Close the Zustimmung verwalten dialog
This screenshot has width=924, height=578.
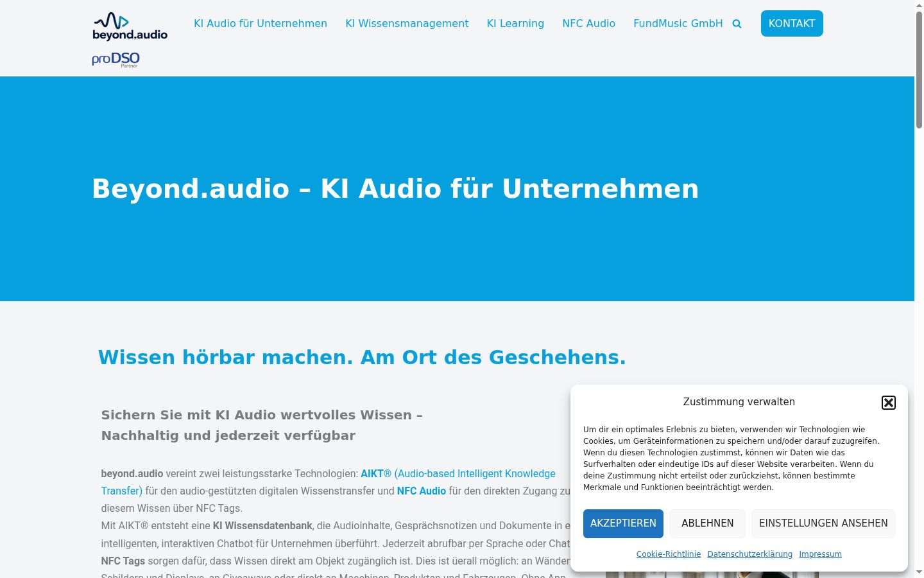pos(889,403)
